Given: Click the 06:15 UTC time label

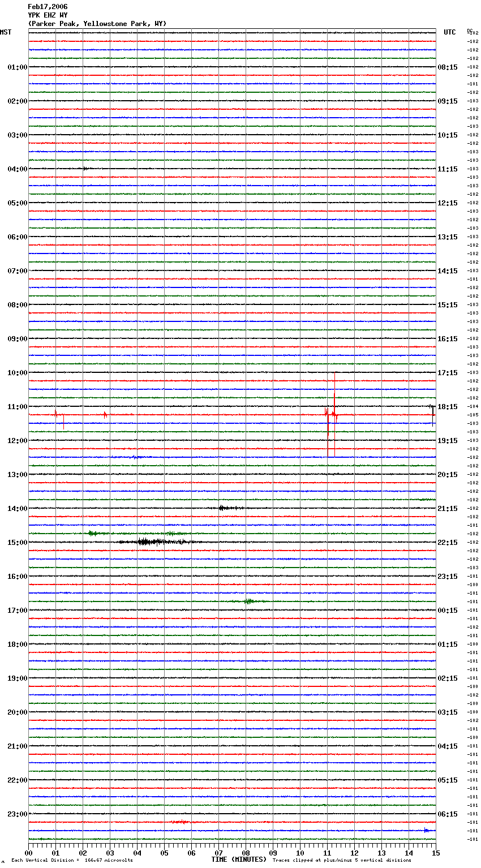Looking at the screenshot, I should click(x=448, y=814).
